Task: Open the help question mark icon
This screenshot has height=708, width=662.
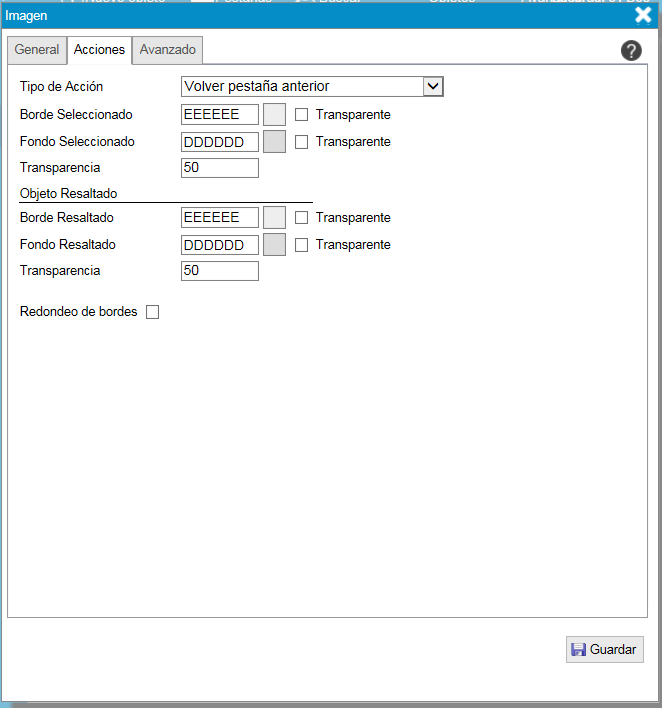Action: (x=631, y=51)
